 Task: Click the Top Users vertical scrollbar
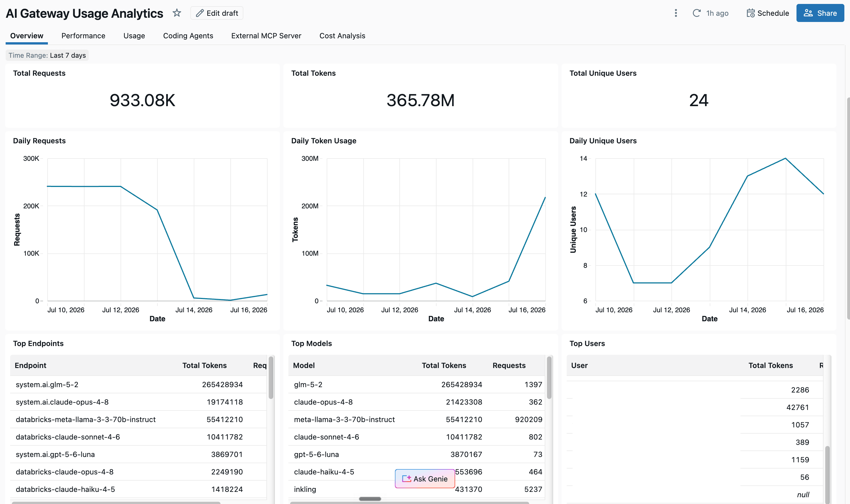pos(827,474)
